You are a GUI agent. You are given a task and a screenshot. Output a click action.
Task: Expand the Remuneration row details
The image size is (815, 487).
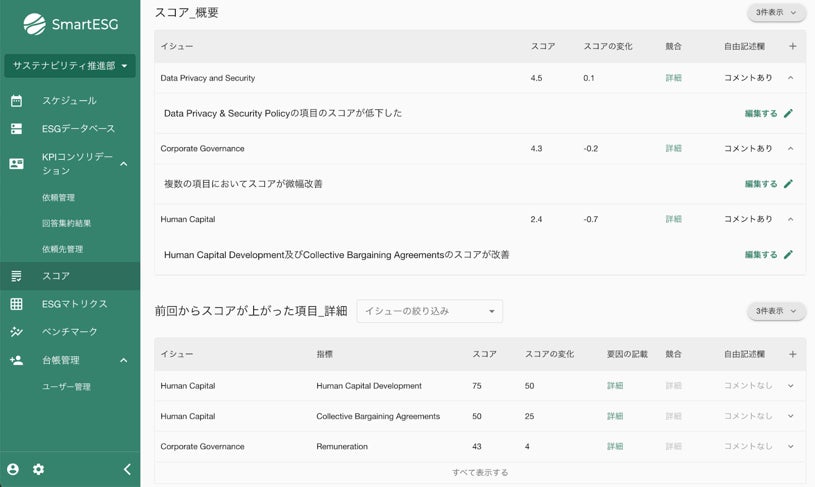click(790, 447)
